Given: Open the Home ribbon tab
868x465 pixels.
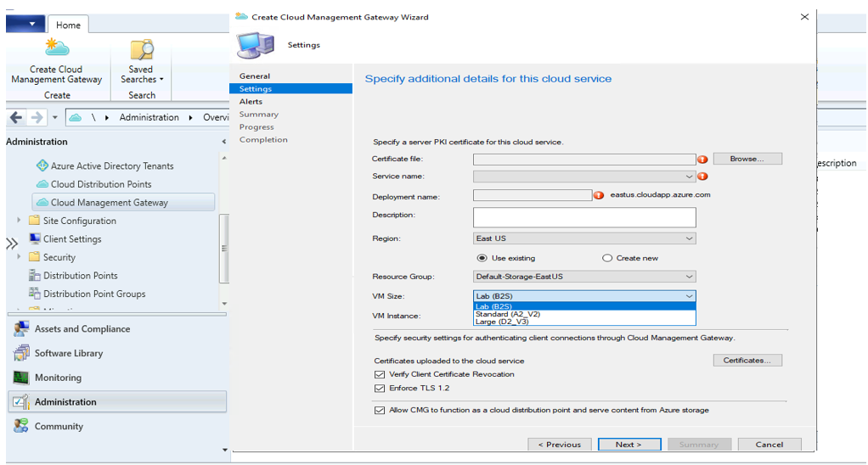Looking at the screenshot, I should [x=68, y=25].
